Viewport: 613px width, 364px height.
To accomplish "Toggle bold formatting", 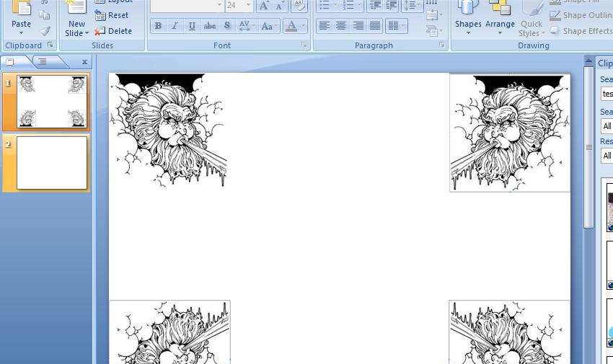I will [x=159, y=26].
